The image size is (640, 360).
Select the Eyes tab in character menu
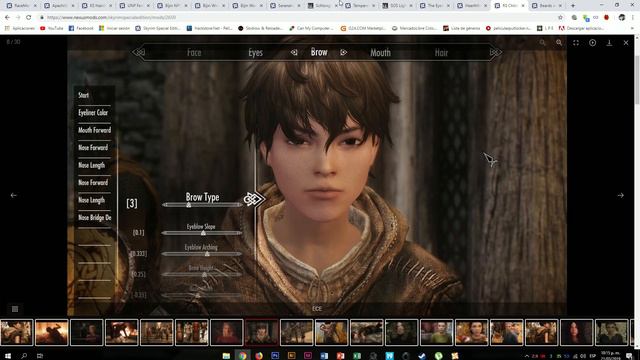(x=256, y=53)
